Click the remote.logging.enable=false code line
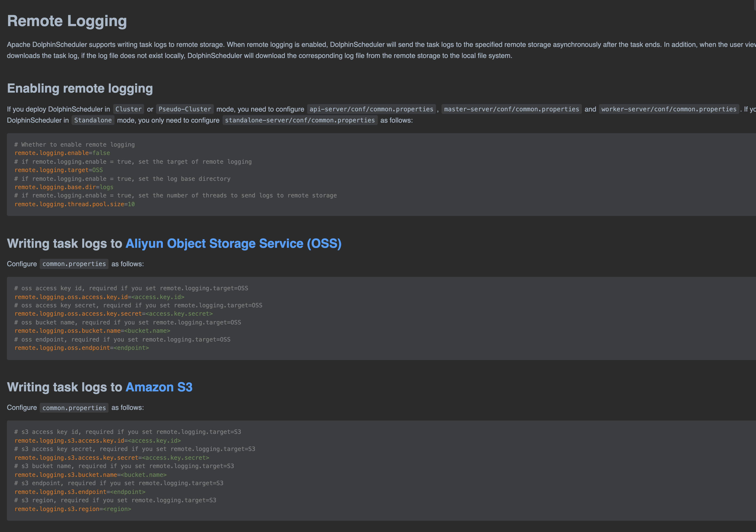Screen dimensions: 756x532 coord(62,153)
